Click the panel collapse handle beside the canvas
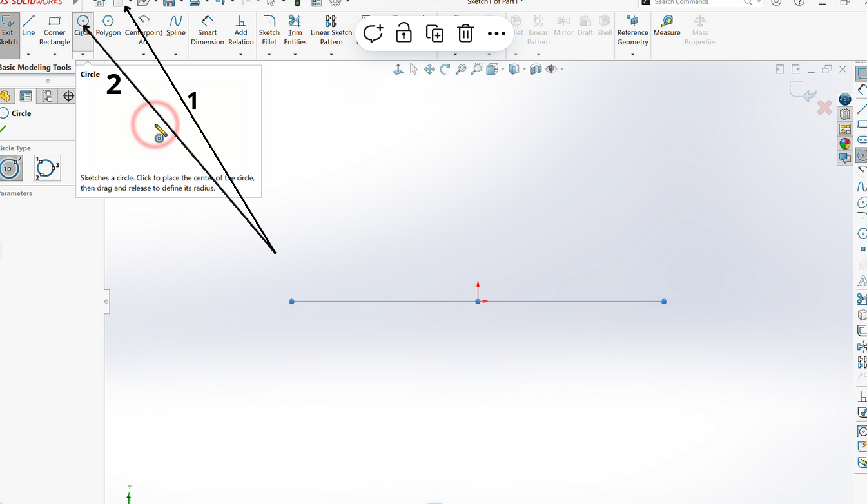 coord(107,301)
